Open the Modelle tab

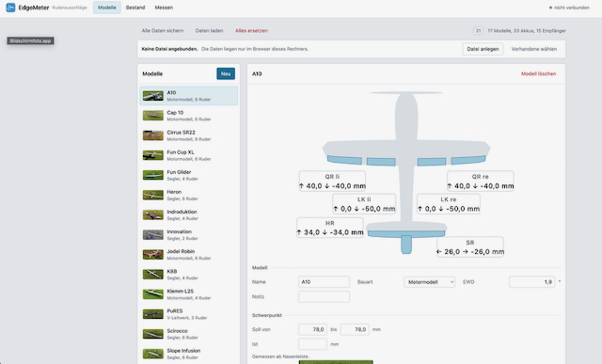(106, 8)
